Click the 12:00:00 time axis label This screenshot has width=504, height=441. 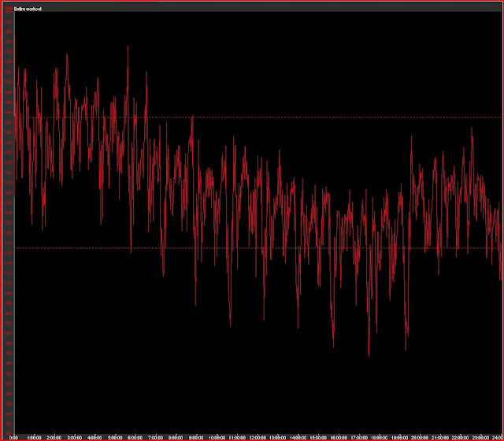coord(258,438)
